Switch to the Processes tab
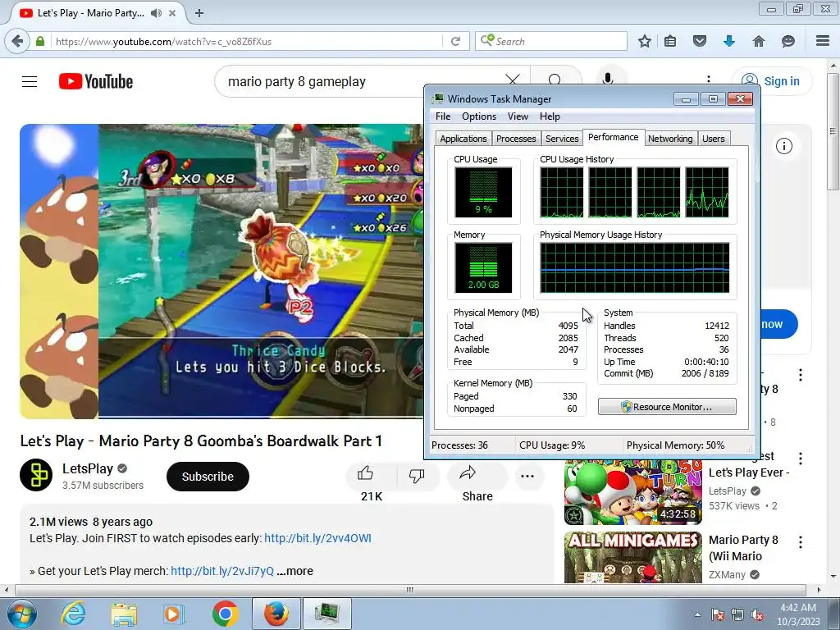The width and height of the screenshot is (840, 630). pos(516,139)
